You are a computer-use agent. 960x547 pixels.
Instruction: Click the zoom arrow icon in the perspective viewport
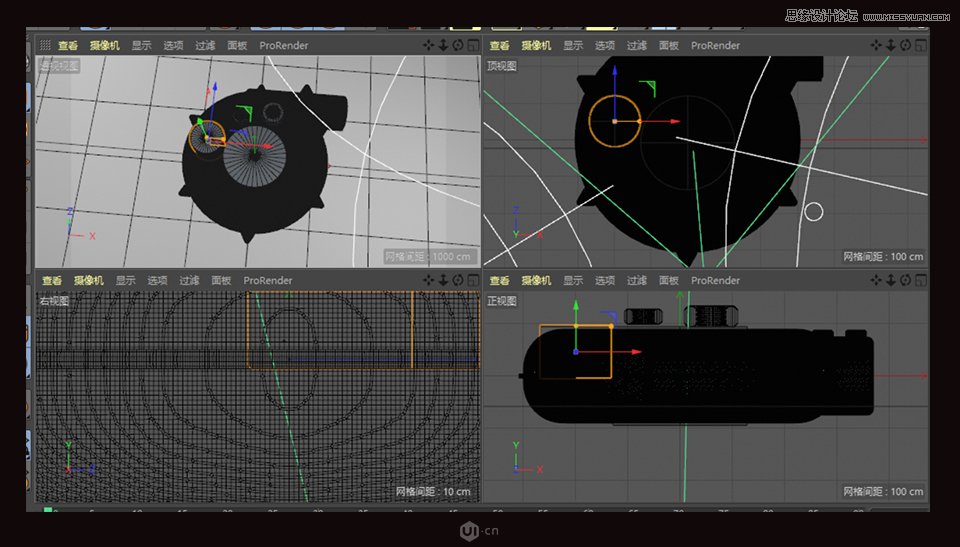coord(444,45)
